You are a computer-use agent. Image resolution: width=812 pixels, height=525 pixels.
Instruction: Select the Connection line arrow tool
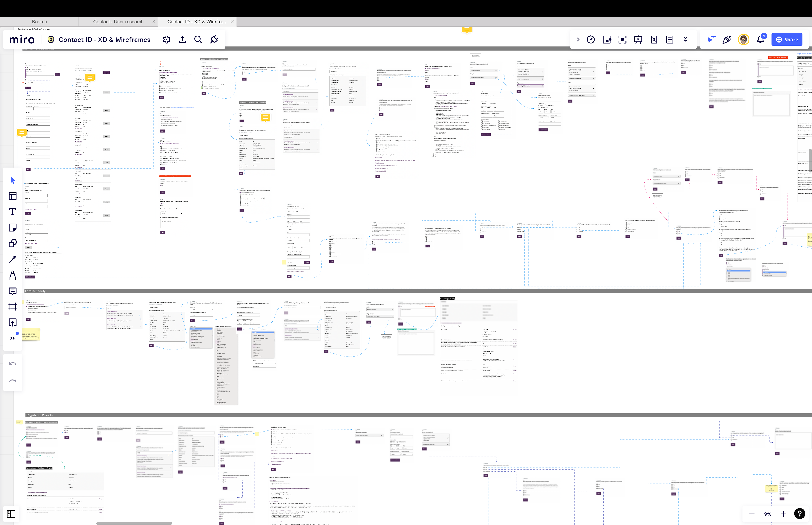(x=13, y=259)
